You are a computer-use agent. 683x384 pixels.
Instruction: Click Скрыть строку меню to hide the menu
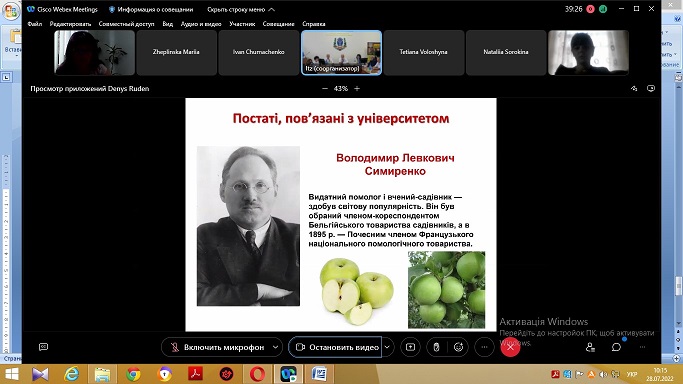click(240, 9)
